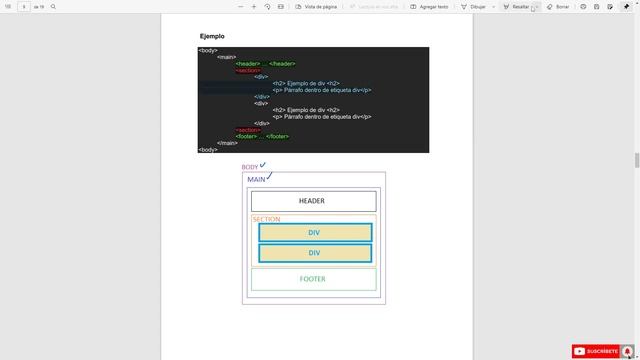The image size is (640, 360).
Task: Click the FOOTER box in diagram
Action: (x=313, y=279)
